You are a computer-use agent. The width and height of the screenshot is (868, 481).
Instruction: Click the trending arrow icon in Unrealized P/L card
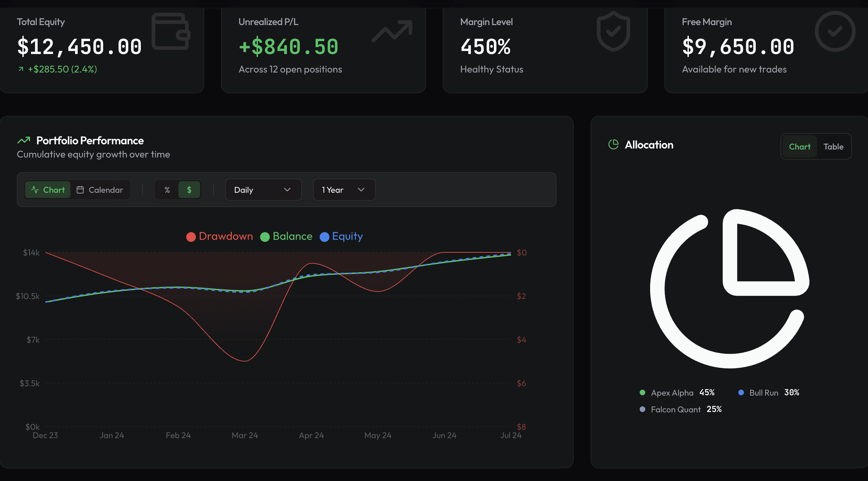click(392, 31)
